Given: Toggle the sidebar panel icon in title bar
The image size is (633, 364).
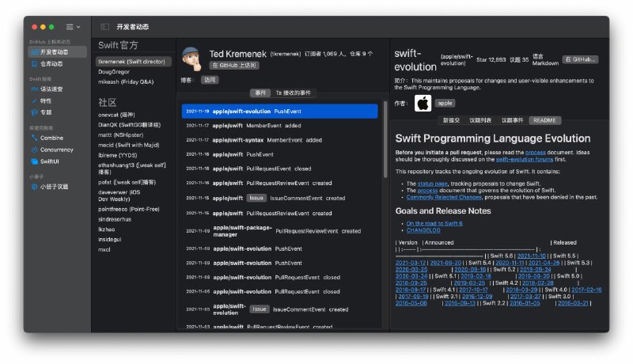Looking at the screenshot, I should tap(105, 27).
